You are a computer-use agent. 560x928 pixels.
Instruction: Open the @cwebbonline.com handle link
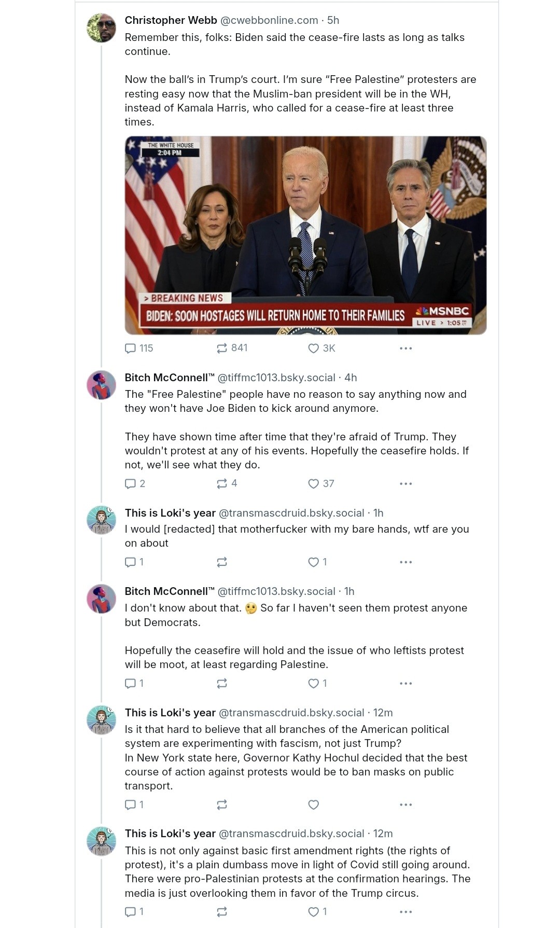point(269,20)
